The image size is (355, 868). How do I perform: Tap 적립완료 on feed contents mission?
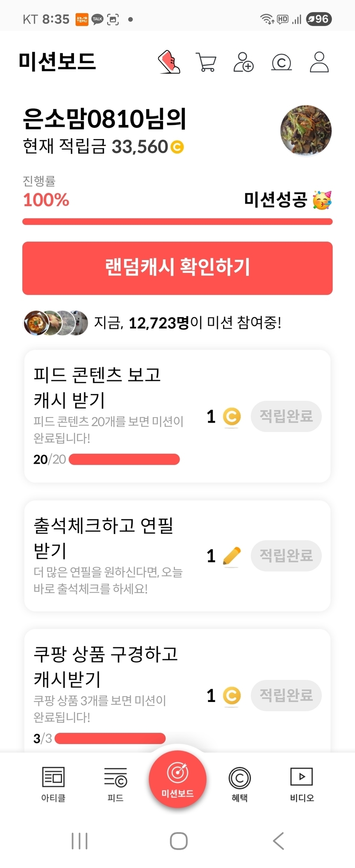click(286, 416)
